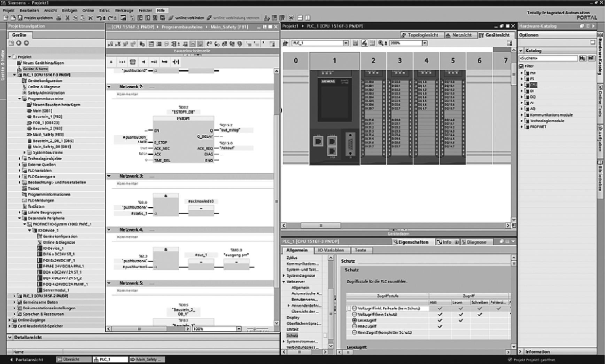
Task: Click the forward navigation arrow in Projektnavigation
Action: coord(26,43)
